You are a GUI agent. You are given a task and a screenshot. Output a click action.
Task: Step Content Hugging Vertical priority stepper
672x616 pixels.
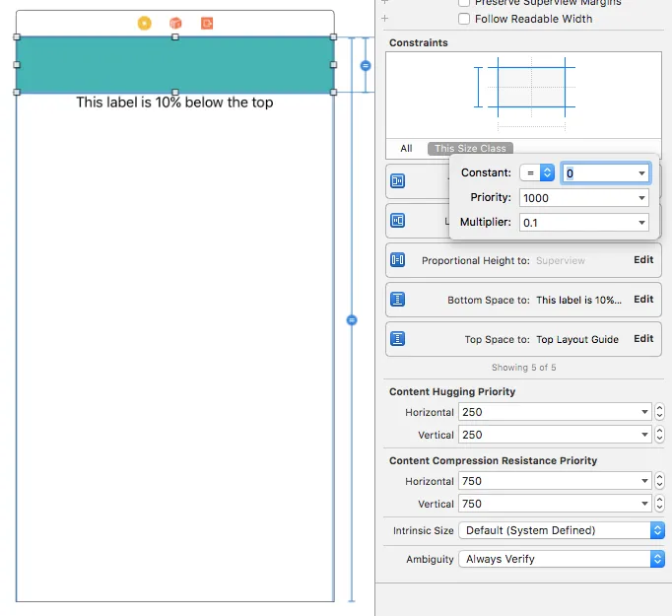(659, 435)
